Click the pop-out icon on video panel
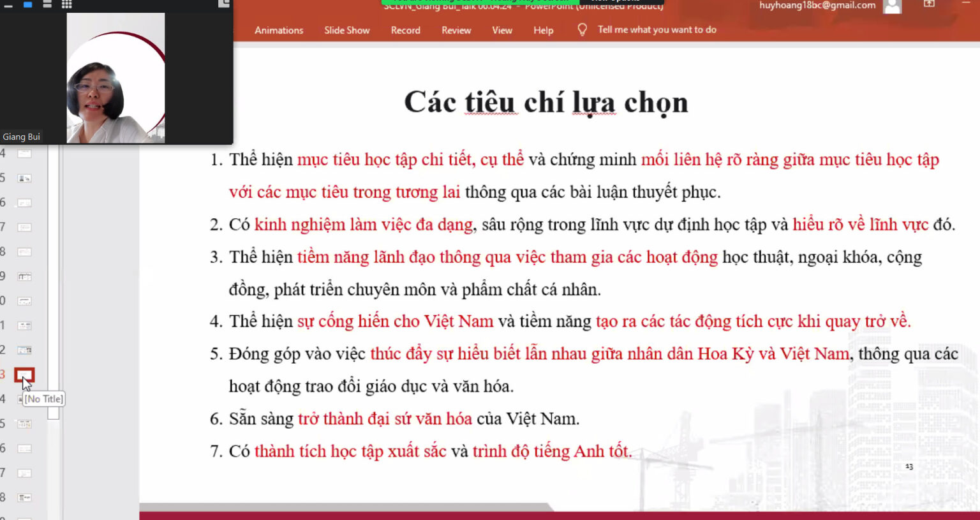This screenshot has width=980, height=520. [x=223, y=4]
